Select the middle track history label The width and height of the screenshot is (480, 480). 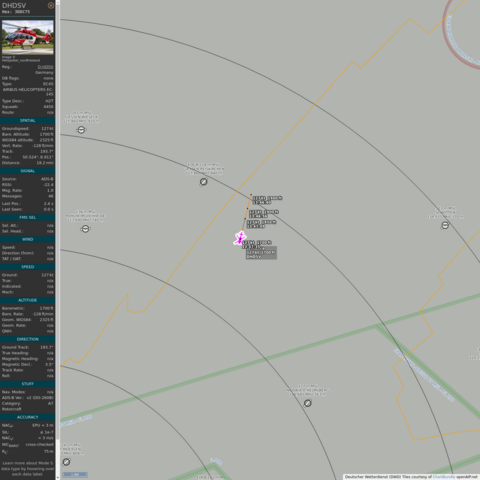[264, 214]
